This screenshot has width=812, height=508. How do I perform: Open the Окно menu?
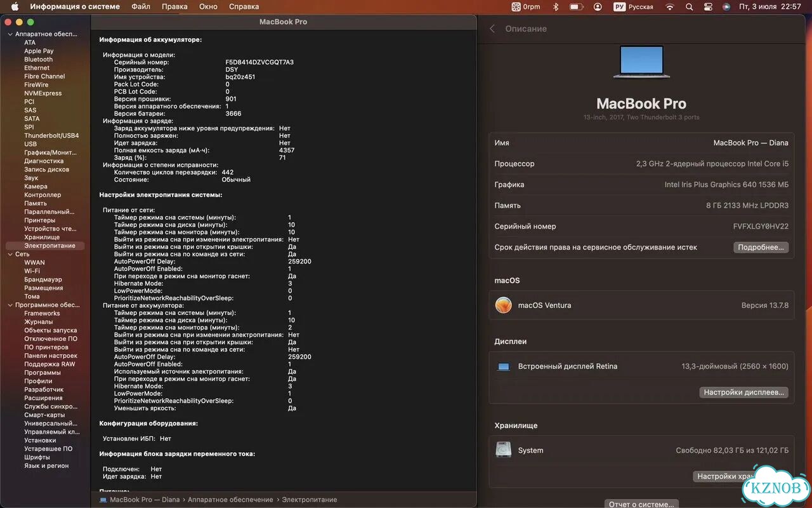[x=208, y=6]
